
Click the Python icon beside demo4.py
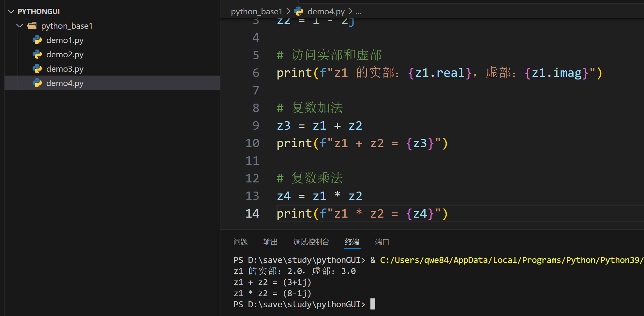[37, 83]
